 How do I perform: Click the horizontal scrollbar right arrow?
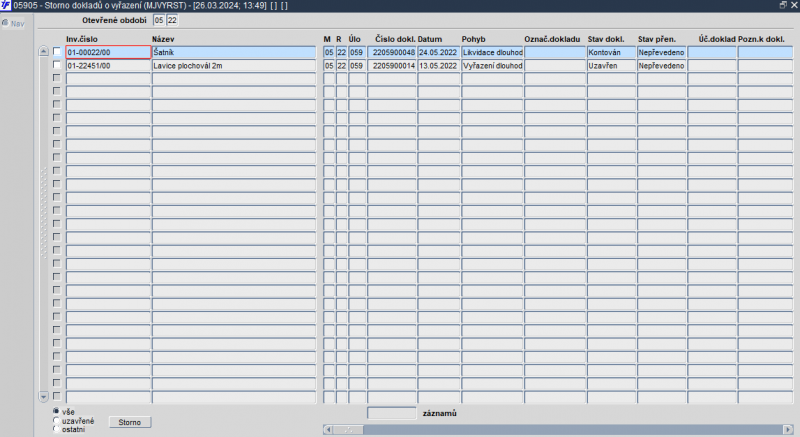tap(788, 429)
